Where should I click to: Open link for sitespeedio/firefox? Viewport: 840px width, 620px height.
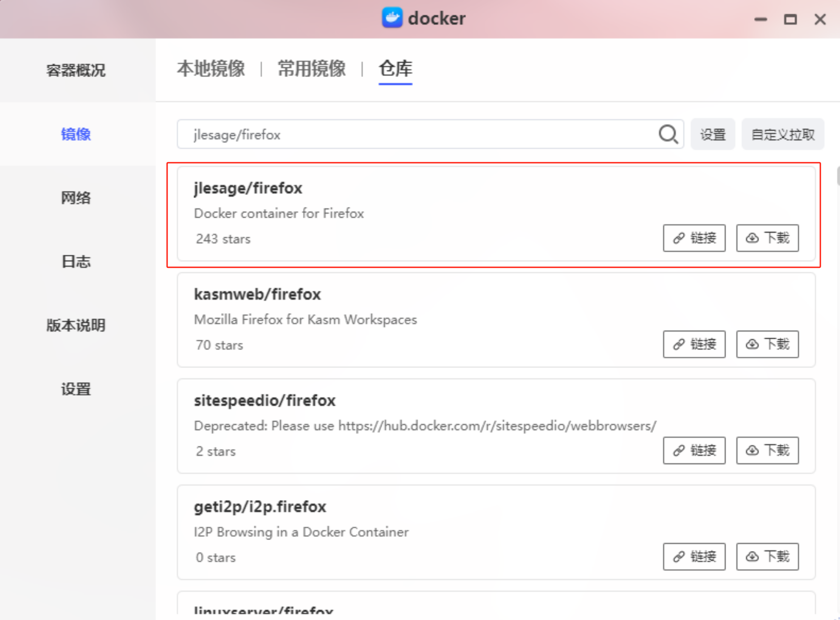pos(694,450)
